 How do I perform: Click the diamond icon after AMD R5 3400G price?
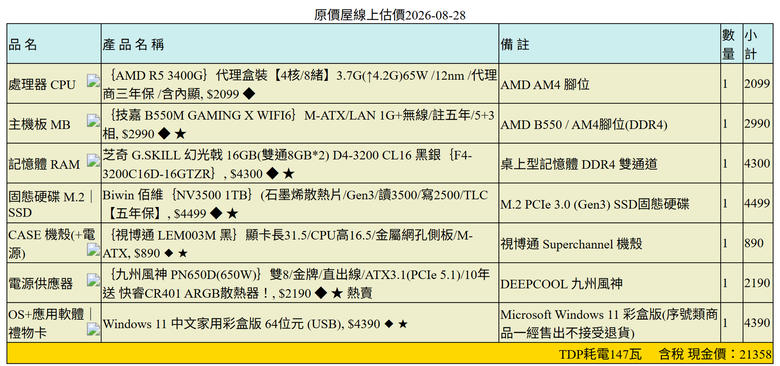pyautogui.click(x=250, y=92)
